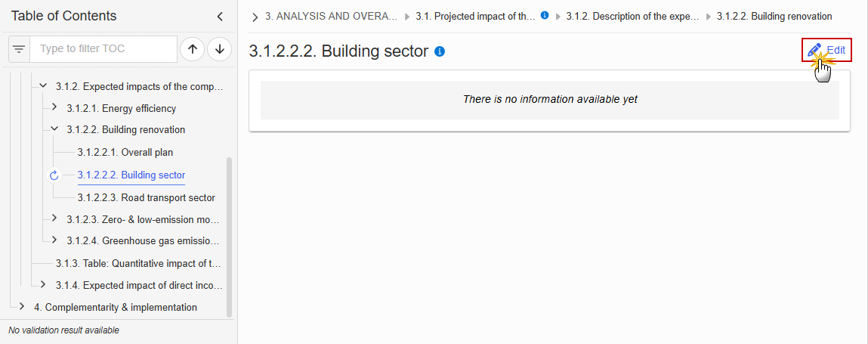Focus the Type to filter TOC field
The width and height of the screenshot is (868, 344).
tap(103, 49)
